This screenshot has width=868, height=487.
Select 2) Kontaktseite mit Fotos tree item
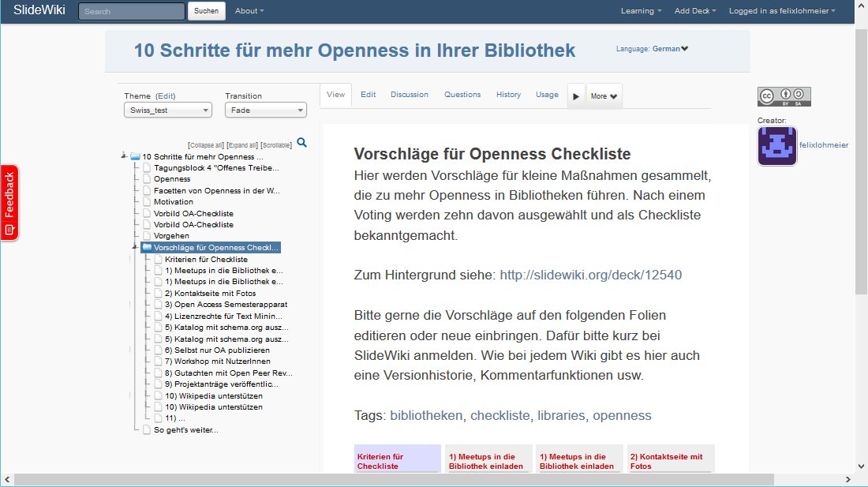[211, 294]
